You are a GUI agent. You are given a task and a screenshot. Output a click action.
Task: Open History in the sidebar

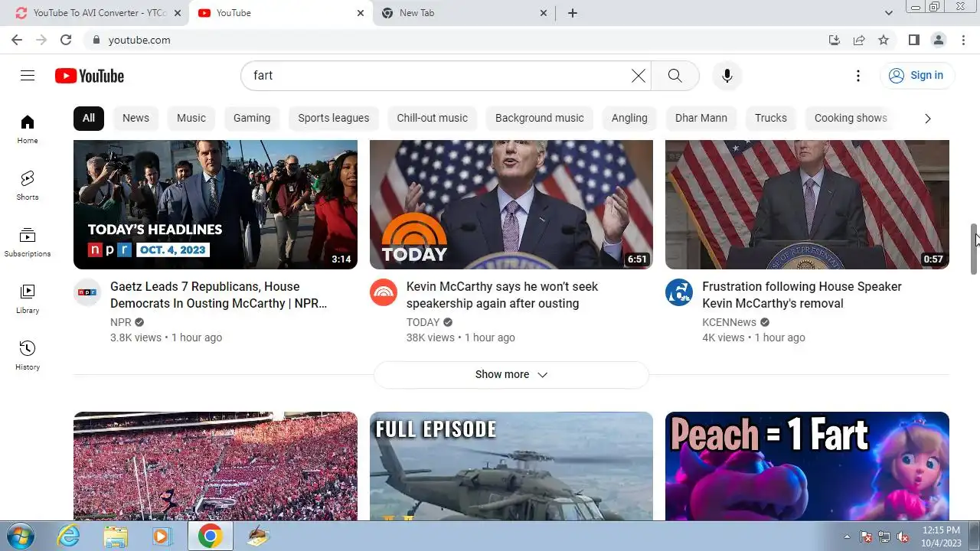pos(28,356)
